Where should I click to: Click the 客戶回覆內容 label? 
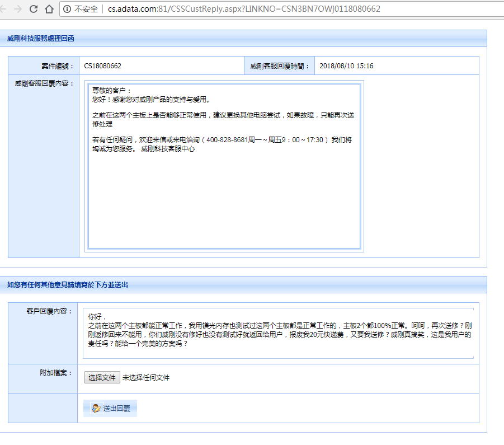[x=49, y=311]
